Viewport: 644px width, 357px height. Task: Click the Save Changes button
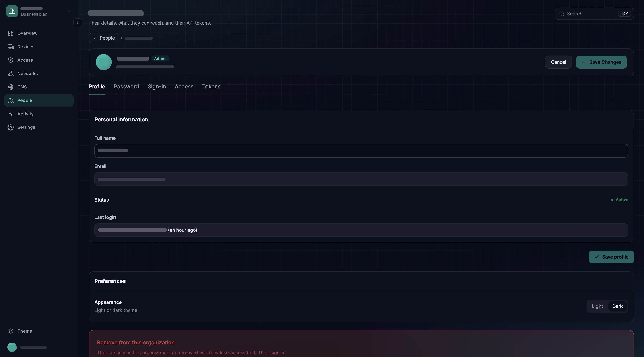(601, 62)
